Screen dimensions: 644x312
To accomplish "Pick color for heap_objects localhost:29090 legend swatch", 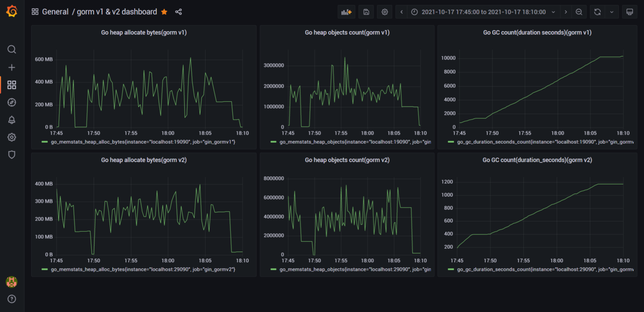I will pyautogui.click(x=274, y=269).
